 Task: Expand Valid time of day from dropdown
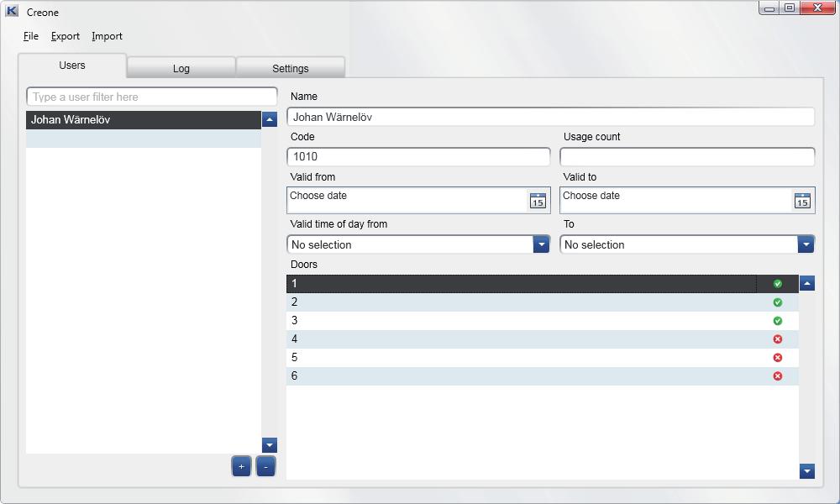541,244
